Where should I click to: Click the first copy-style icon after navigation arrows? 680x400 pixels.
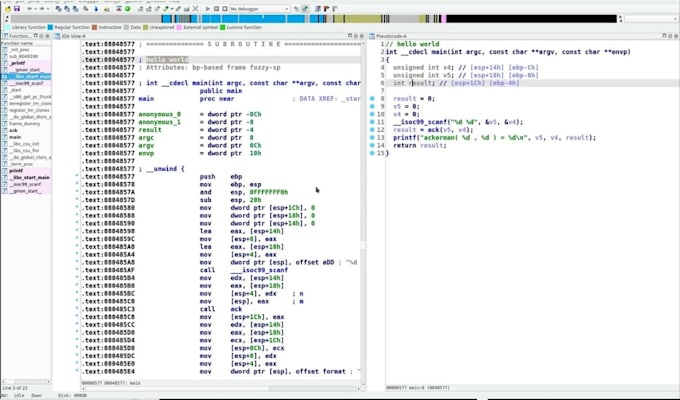coord(58,9)
